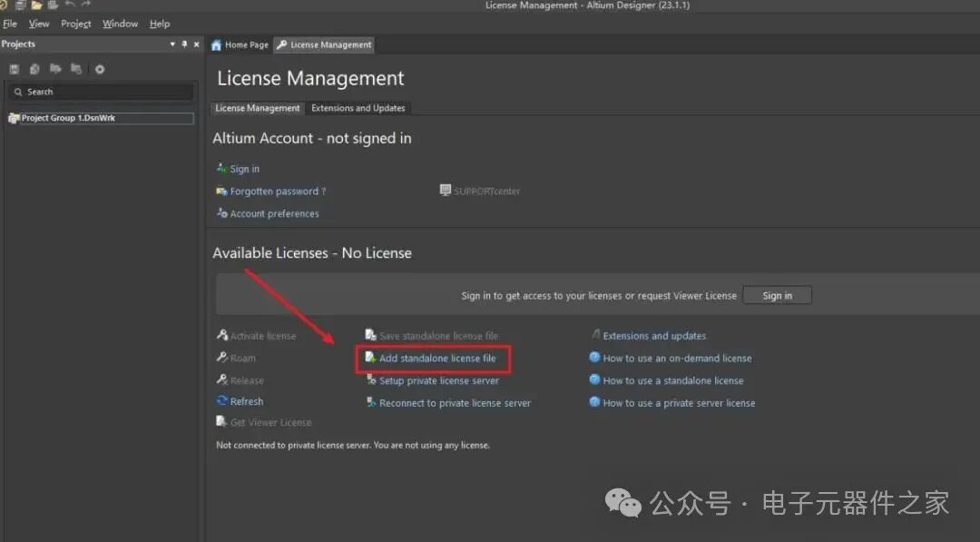Click help icon beside private server license link
The height and width of the screenshot is (542, 980).
coord(595,402)
